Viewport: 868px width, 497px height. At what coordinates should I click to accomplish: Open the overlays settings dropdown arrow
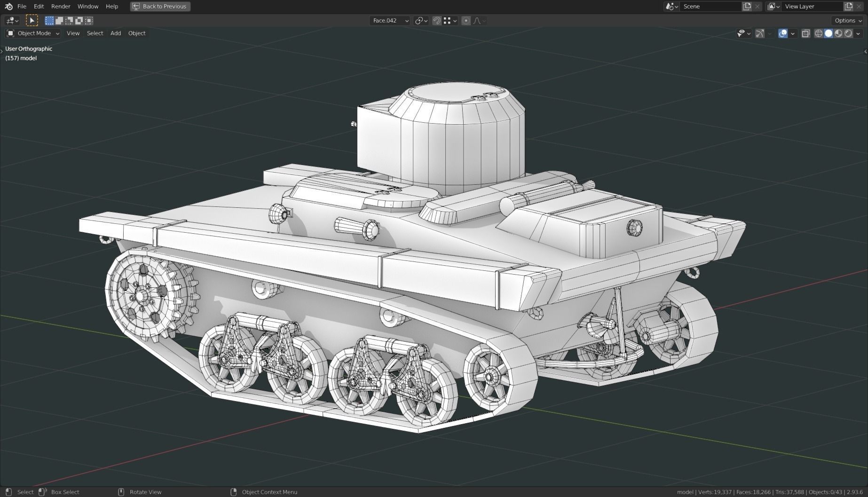pos(793,33)
